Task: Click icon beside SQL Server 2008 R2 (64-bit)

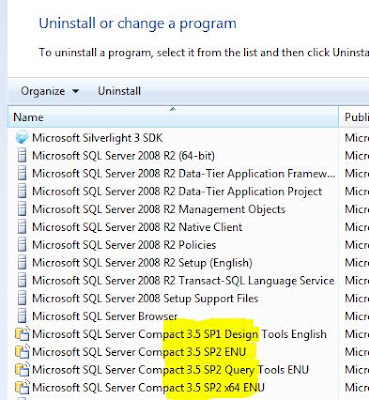Action: tap(22, 156)
